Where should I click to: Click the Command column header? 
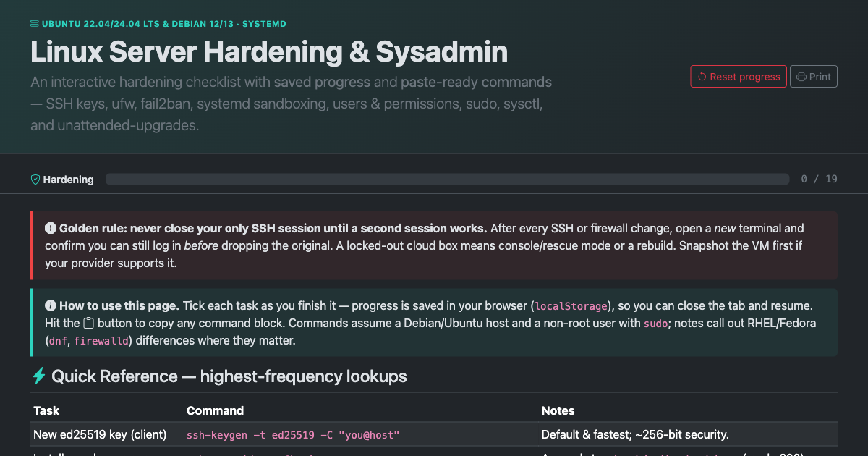(215, 410)
